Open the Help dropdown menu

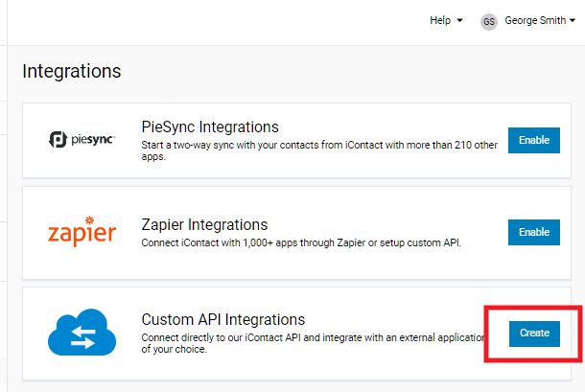(446, 20)
